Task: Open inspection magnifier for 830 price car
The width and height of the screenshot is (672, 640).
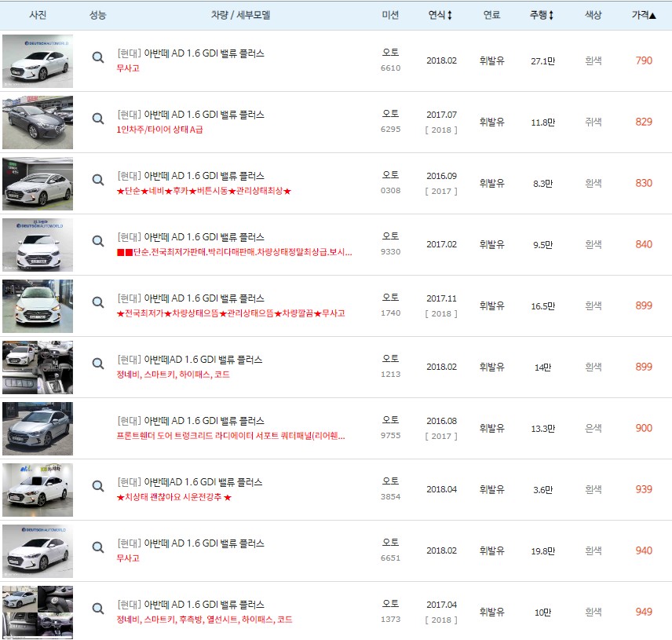Action: (98, 180)
